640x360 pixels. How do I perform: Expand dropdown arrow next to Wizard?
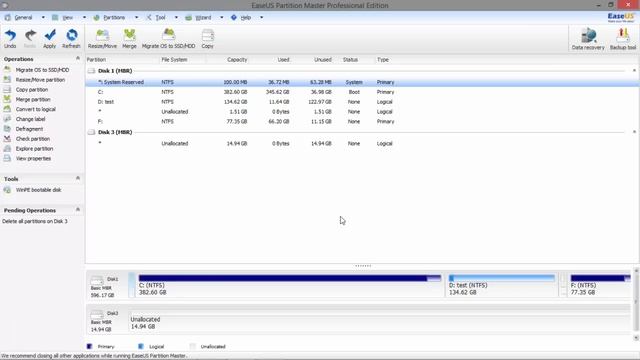click(222, 18)
